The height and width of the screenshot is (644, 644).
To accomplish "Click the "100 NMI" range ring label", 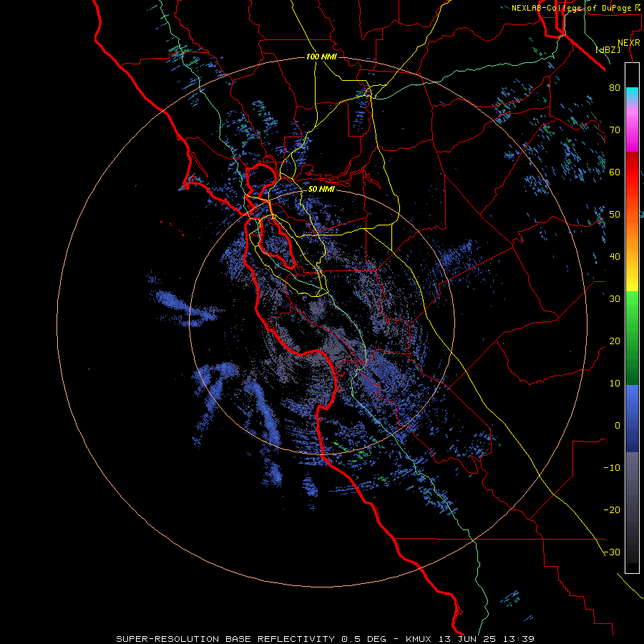I will [321, 57].
